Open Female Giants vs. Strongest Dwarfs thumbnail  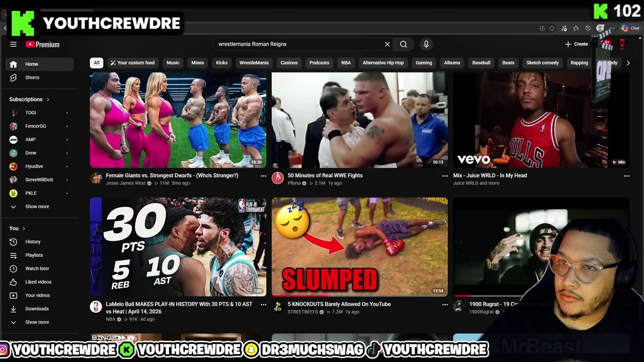click(178, 120)
